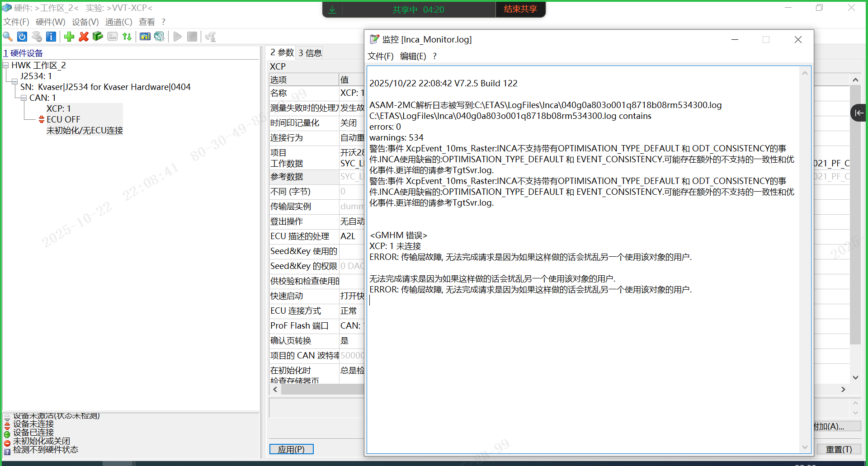Open ? help menu in monitor window

click(435, 56)
